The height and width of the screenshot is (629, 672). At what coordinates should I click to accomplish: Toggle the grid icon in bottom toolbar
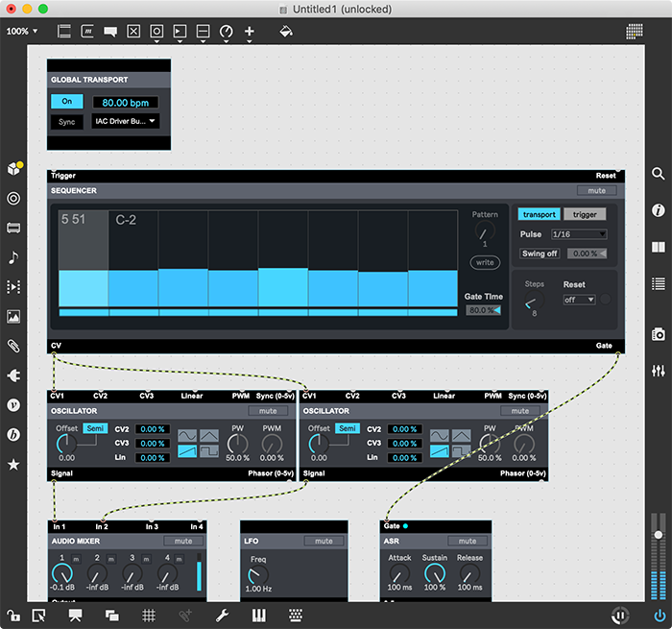tap(149, 616)
